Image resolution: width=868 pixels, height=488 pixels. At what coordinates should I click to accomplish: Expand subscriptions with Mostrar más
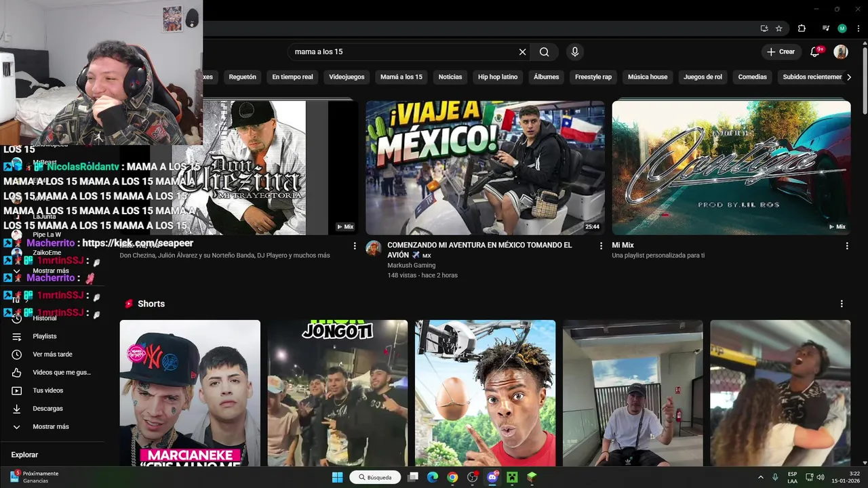pos(51,271)
